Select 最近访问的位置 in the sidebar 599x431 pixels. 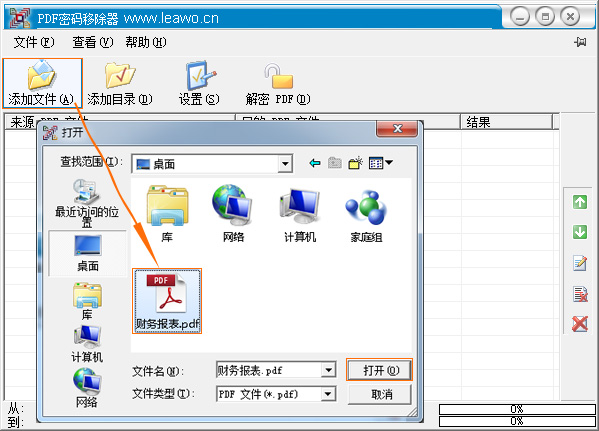87,203
